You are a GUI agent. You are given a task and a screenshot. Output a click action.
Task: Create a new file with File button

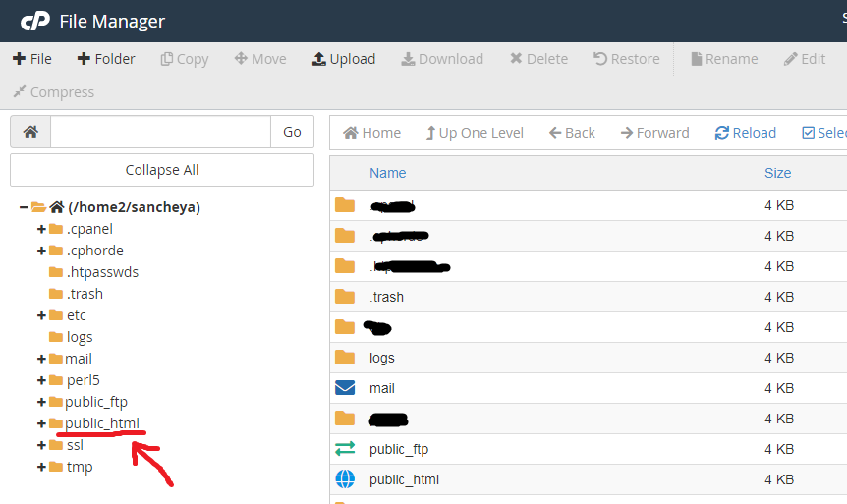click(x=32, y=59)
